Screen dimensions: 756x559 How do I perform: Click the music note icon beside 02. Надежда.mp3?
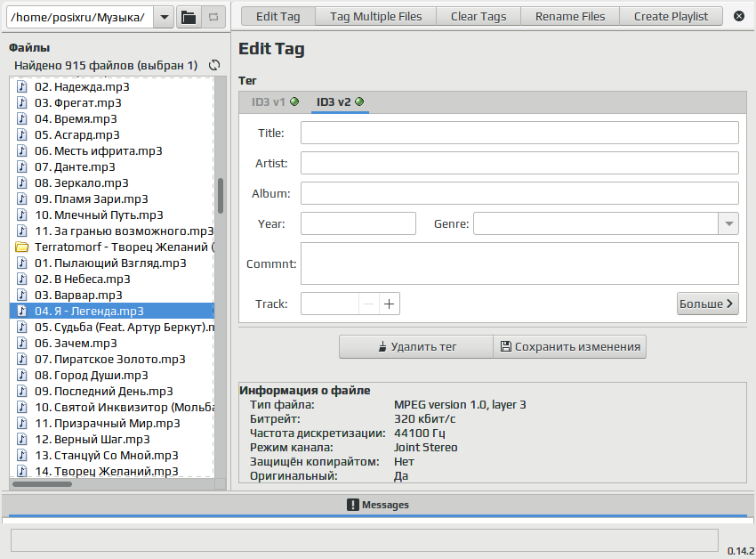click(21, 87)
